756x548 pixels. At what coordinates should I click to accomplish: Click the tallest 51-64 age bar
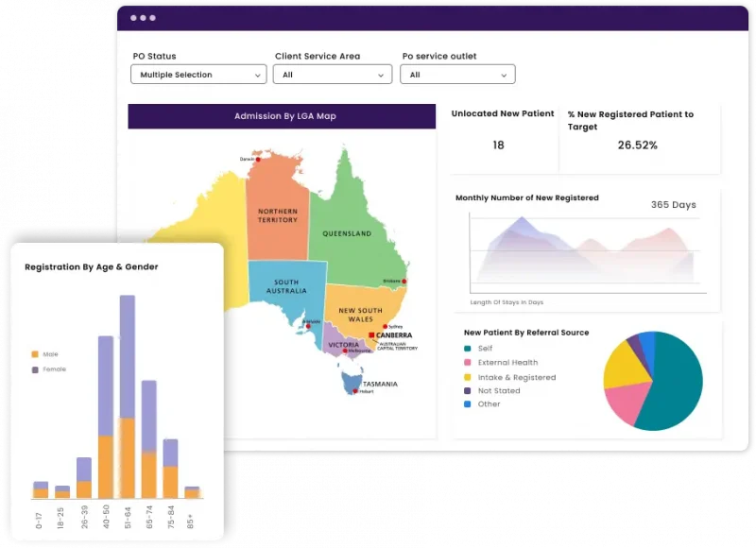127,397
